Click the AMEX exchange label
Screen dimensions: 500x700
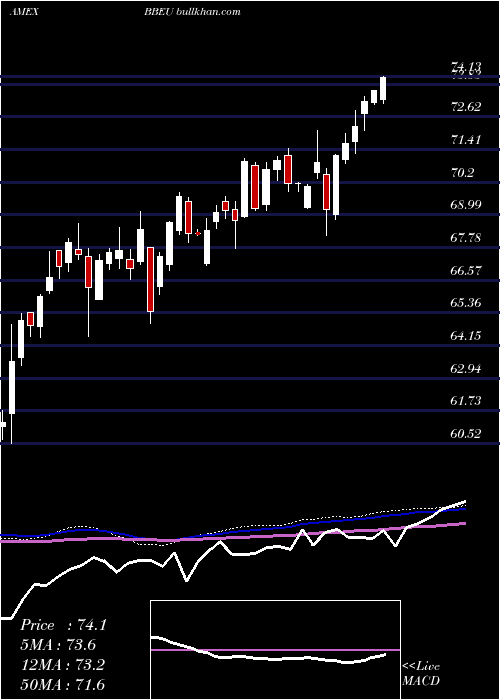click(x=24, y=12)
